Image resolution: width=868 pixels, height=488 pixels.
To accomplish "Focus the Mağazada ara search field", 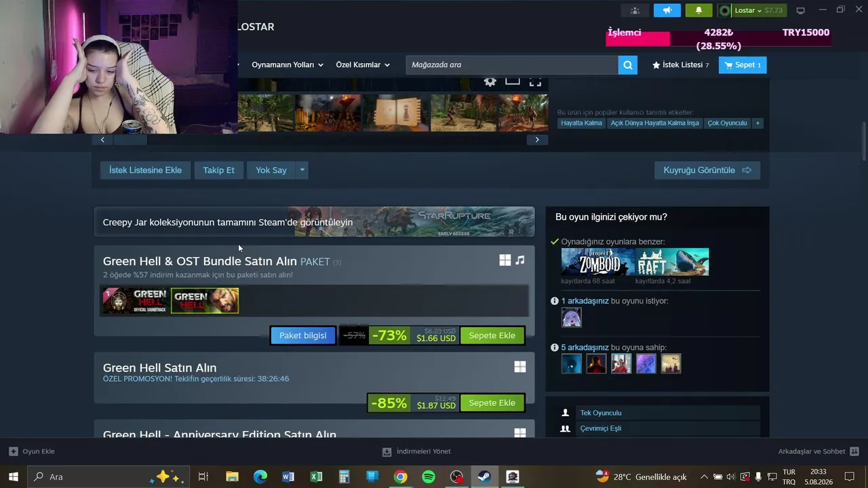I will 512,65.
